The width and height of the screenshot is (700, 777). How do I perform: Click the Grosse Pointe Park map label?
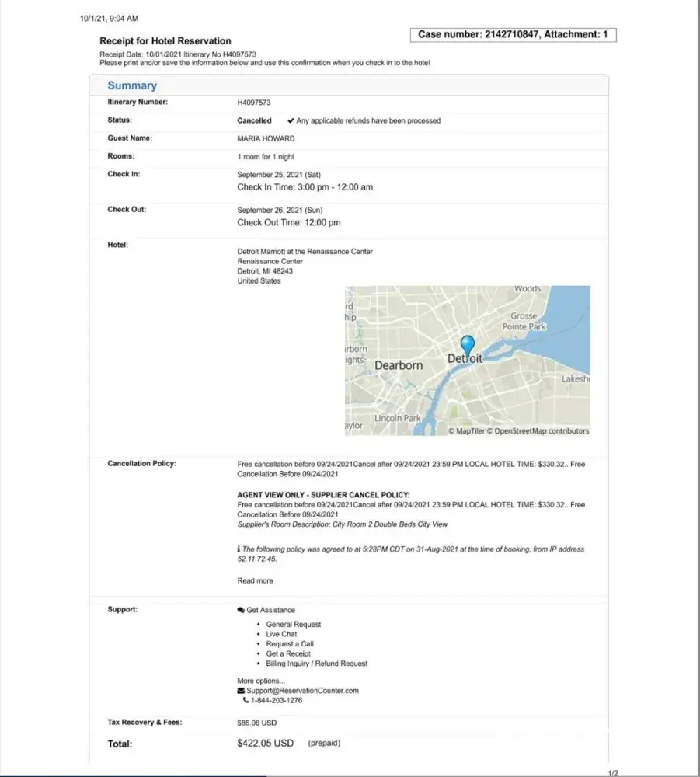[x=524, y=321]
